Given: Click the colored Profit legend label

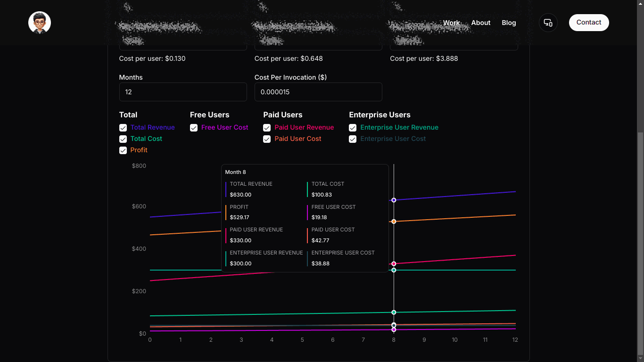Looking at the screenshot, I should pyautogui.click(x=139, y=150).
